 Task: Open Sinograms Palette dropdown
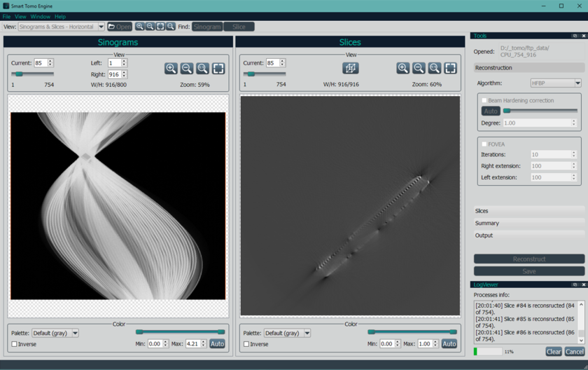55,333
